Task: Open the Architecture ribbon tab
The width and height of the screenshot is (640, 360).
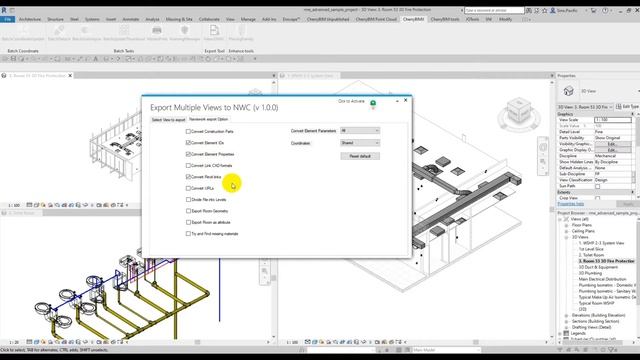Action: [x=30, y=19]
